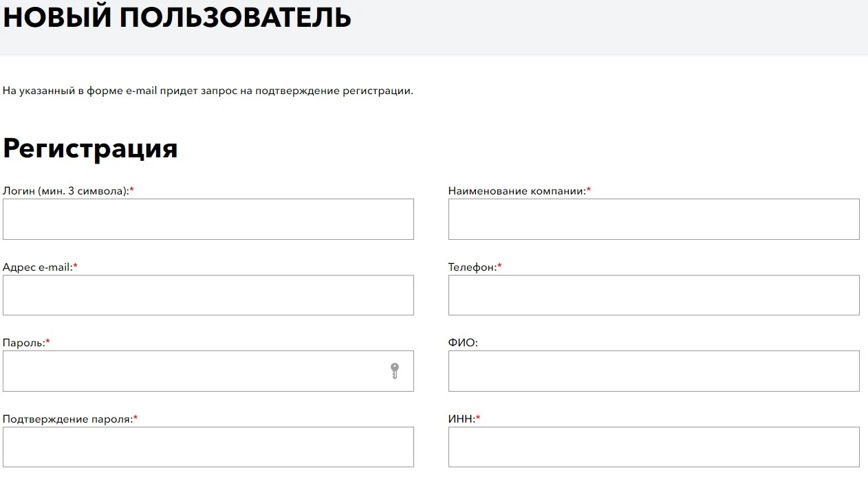Click the red asterisk next to Пароль
The width and height of the screenshot is (868, 481).
(x=47, y=342)
